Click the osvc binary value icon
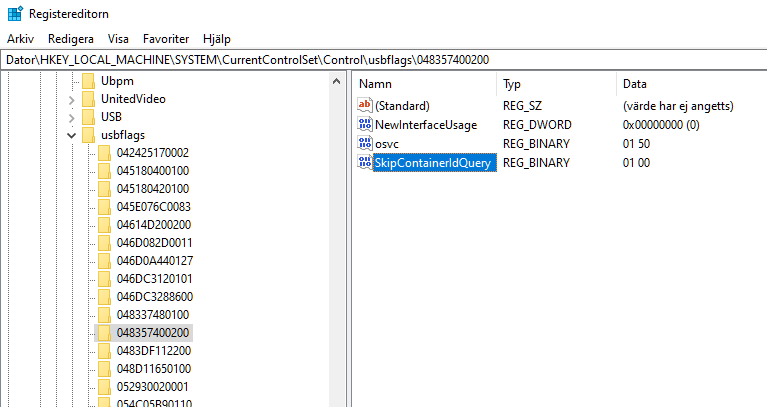 click(365, 144)
